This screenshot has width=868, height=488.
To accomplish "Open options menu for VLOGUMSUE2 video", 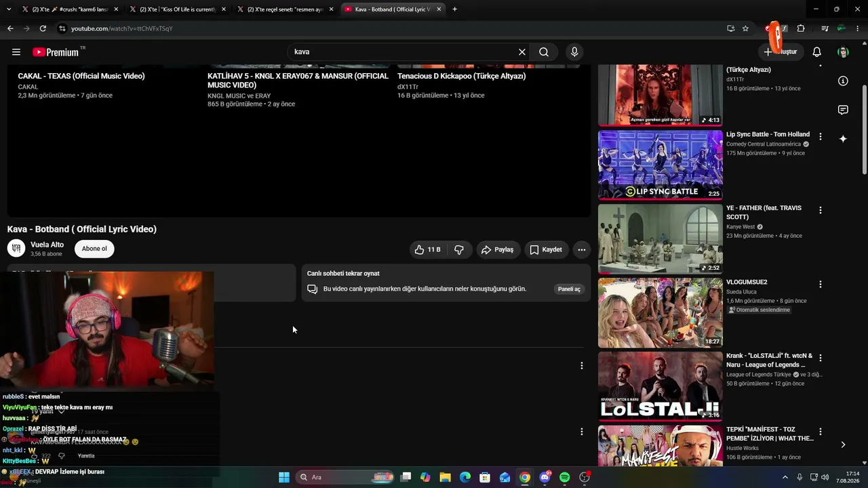I will point(820,284).
